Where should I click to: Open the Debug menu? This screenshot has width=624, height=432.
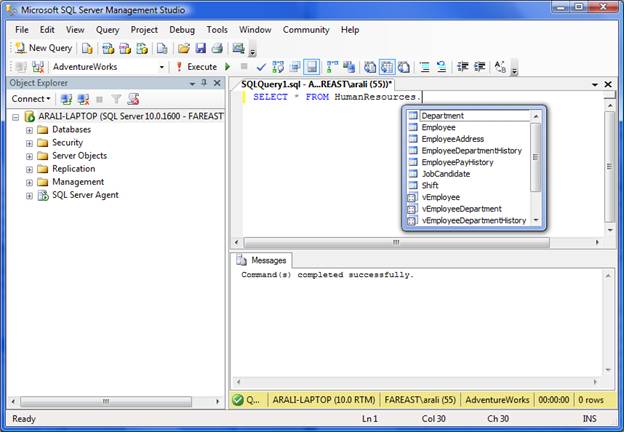pyautogui.click(x=182, y=30)
